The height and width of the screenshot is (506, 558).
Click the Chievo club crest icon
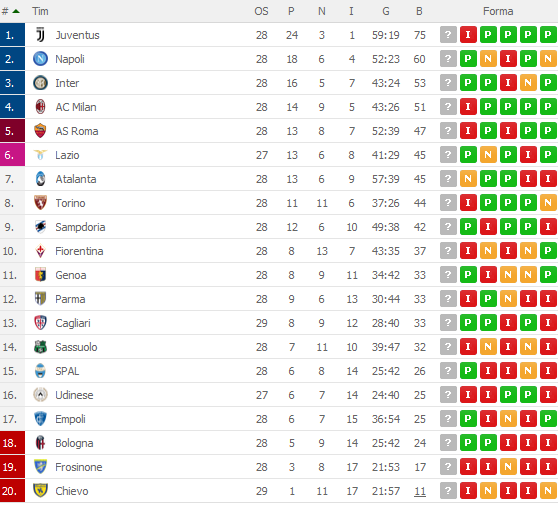point(40,490)
